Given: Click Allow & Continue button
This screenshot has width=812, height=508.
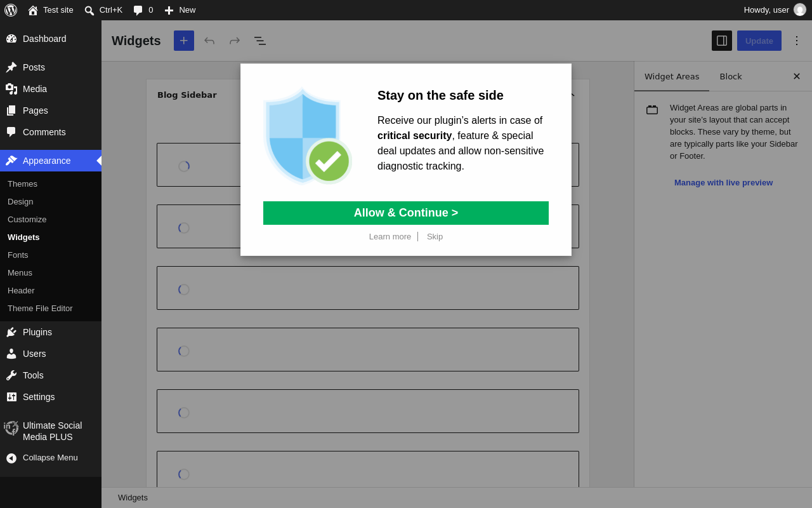Looking at the screenshot, I should [x=406, y=213].
